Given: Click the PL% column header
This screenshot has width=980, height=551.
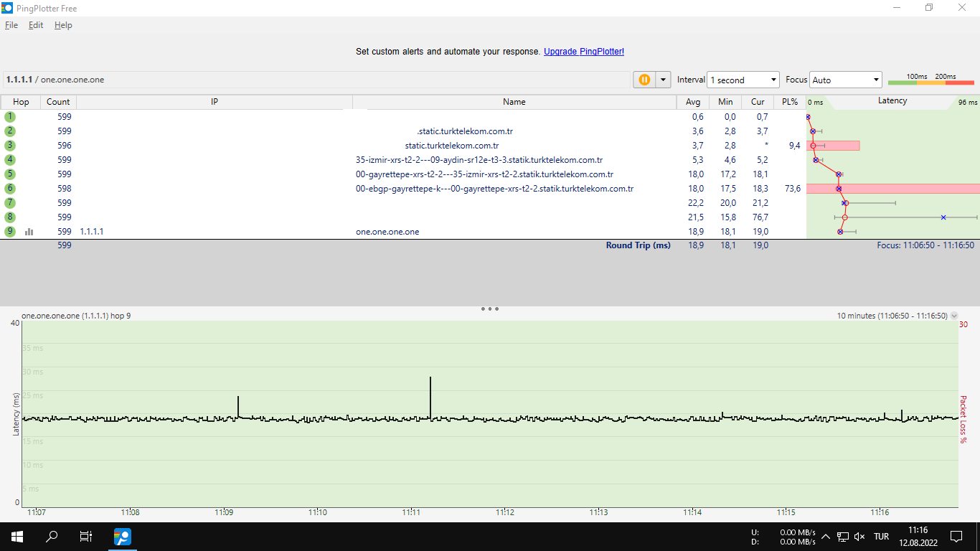Looking at the screenshot, I should click(x=790, y=102).
